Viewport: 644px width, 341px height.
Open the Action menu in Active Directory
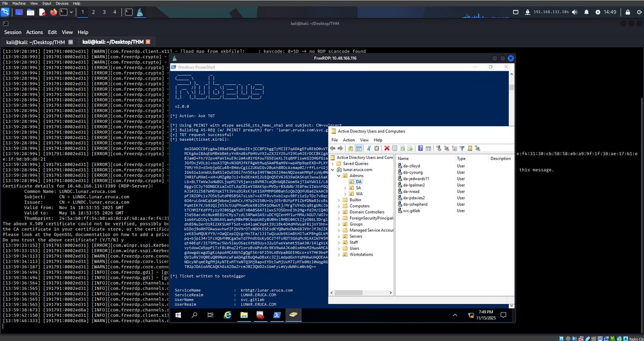click(x=349, y=139)
